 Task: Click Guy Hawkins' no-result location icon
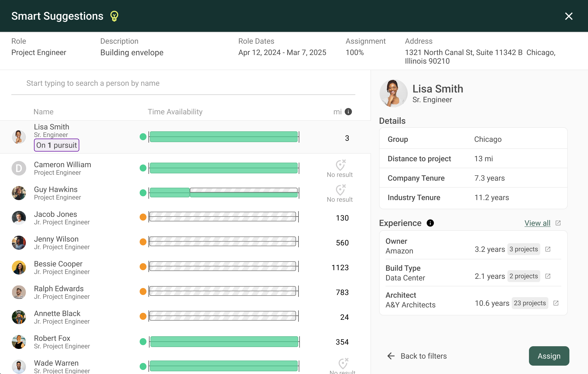pyautogui.click(x=341, y=190)
